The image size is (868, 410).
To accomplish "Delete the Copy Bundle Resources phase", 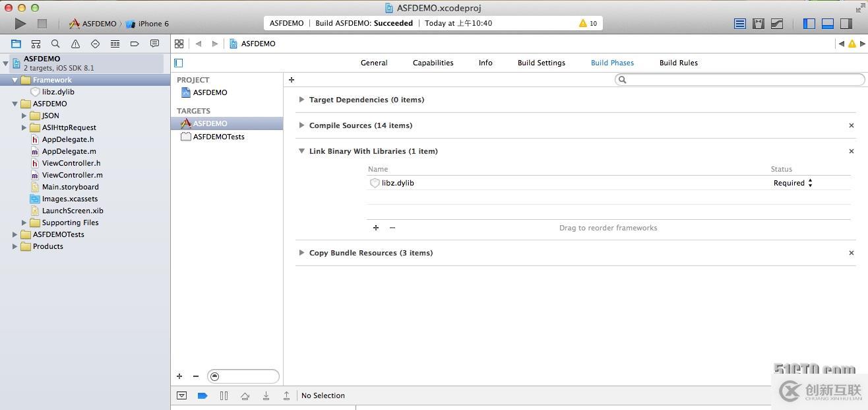I will (x=851, y=253).
